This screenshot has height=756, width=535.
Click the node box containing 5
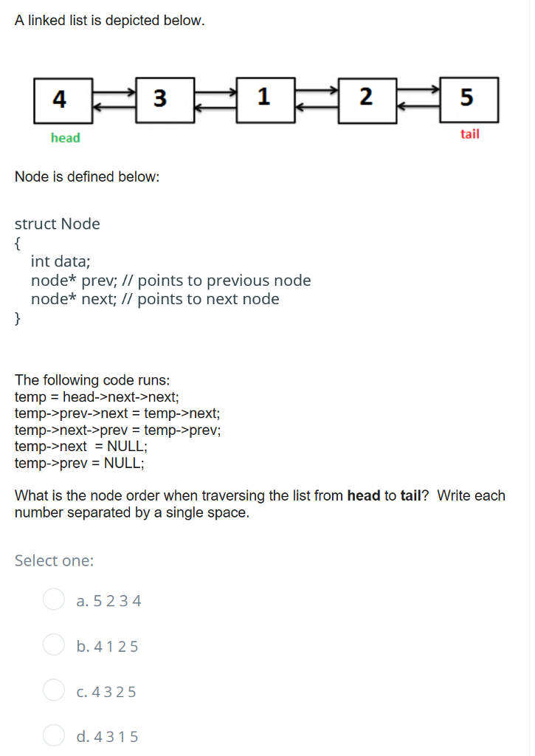coord(469,100)
